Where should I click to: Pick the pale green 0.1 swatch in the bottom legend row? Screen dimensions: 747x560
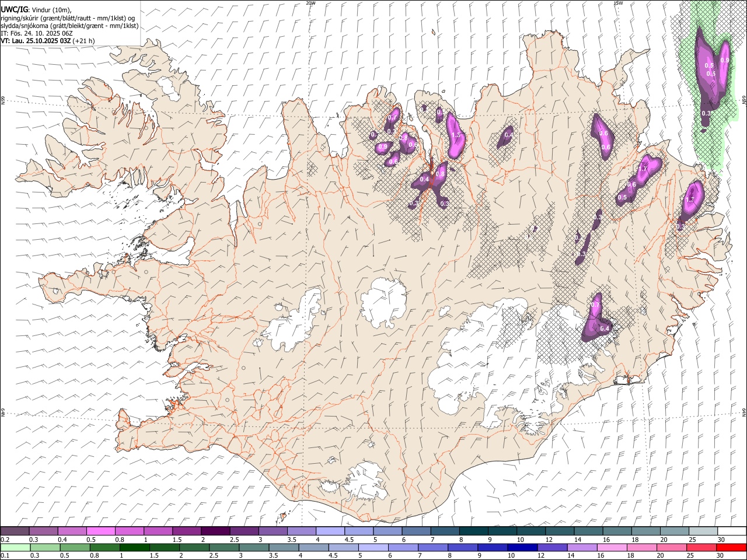coord(15,547)
